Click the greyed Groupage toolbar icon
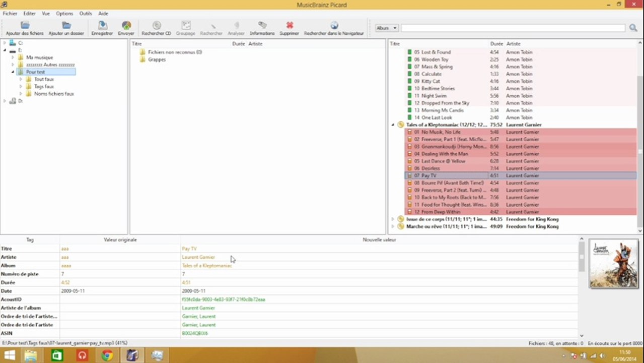This screenshot has width=644, height=363. tap(186, 25)
